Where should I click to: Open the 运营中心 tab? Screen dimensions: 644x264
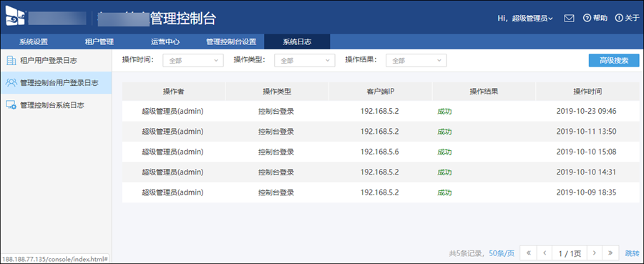click(165, 41)
